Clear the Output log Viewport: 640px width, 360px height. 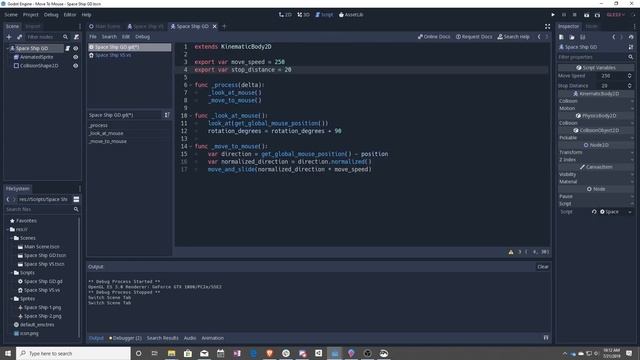tap(543, 267)
